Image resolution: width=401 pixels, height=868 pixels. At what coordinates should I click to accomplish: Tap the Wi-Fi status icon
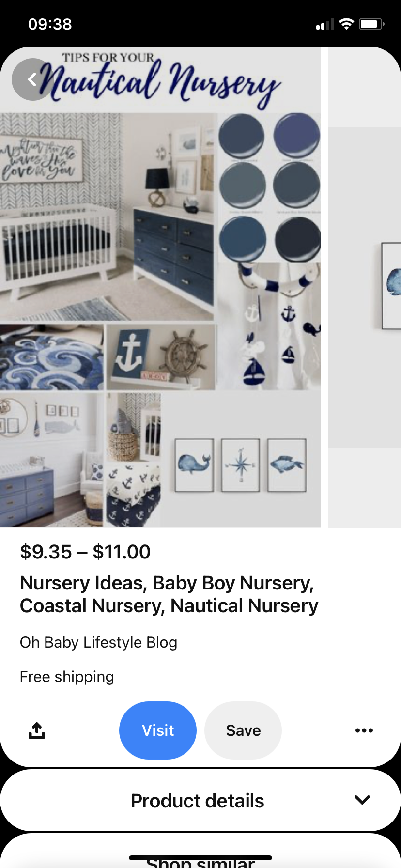pos(346,24)
